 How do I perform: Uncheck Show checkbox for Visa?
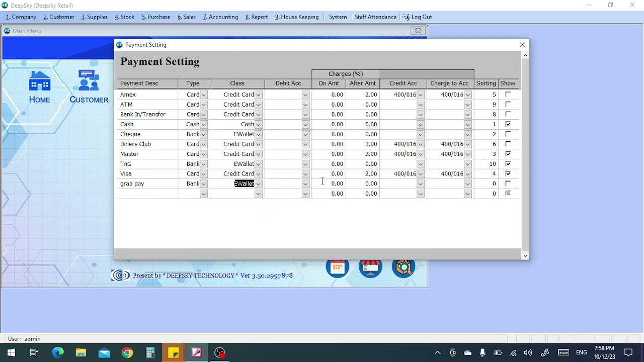point(508,173)
